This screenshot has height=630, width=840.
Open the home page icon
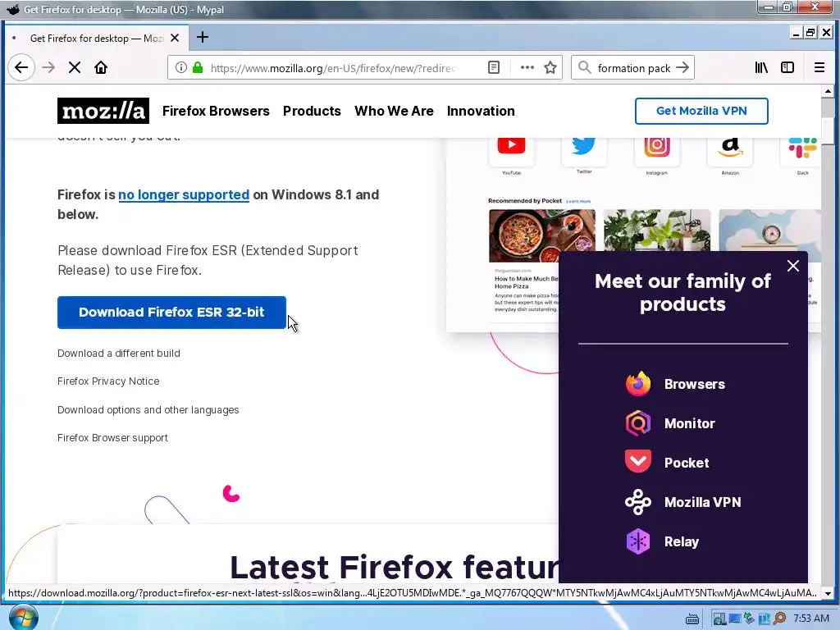pyautogui.click(x=101, y=67)
